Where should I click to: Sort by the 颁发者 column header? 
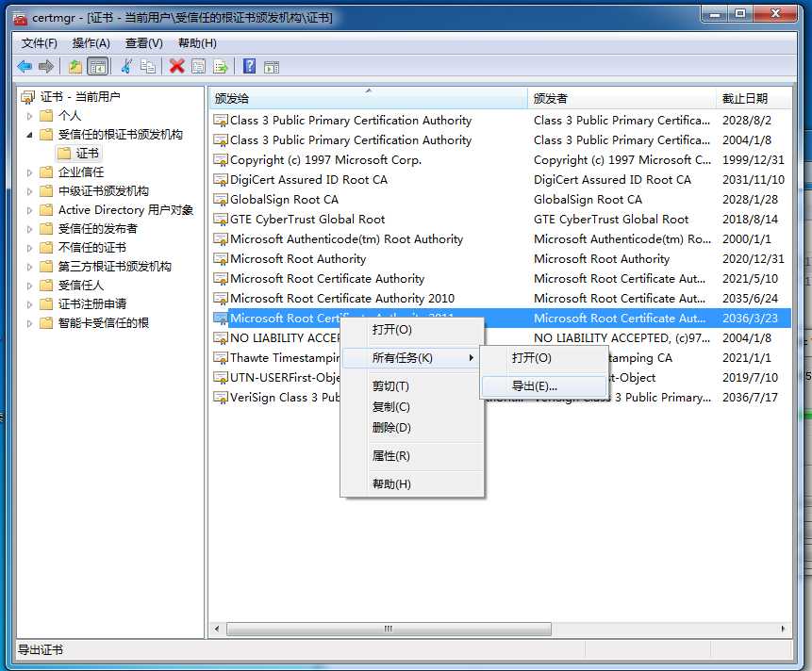621,98
